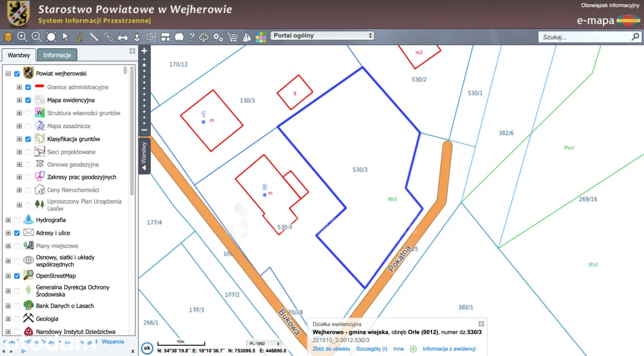The height and width of the screenshot is (356, 644).
Task: Open the gears settings icon
Action: tap(218, 37)
